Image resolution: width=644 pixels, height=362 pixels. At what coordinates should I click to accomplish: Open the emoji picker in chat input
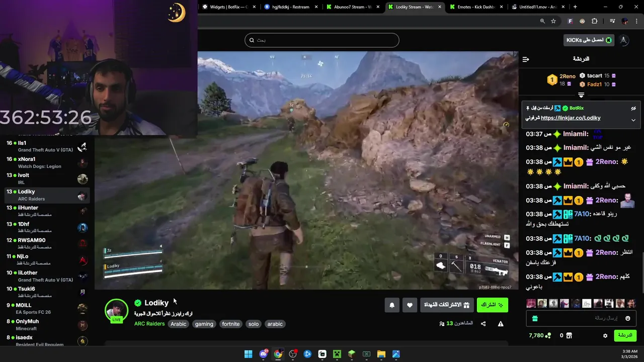[628, 318]
